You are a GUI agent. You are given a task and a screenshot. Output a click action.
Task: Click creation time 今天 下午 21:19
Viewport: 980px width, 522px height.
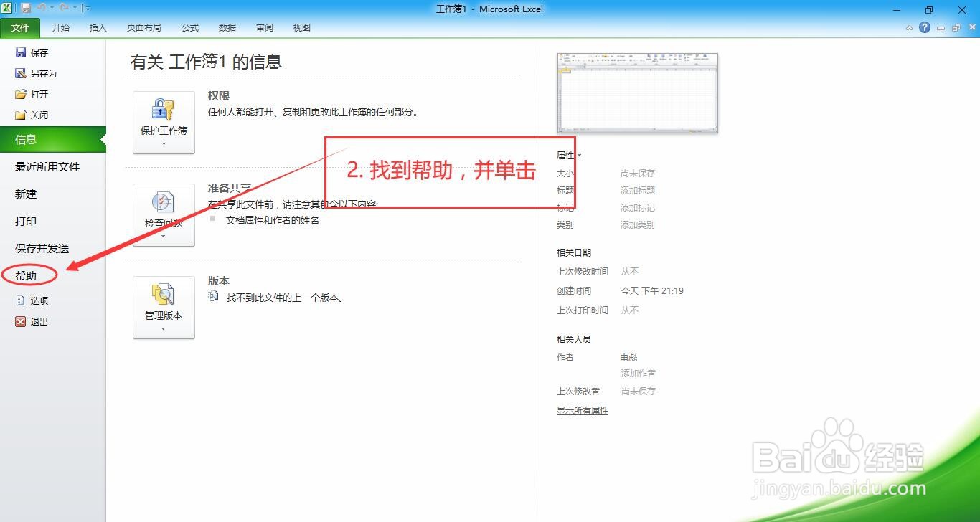652,290
